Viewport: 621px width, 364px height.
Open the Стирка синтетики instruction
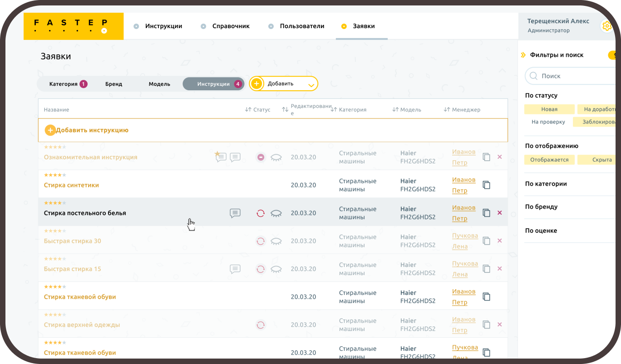(71, 185)
